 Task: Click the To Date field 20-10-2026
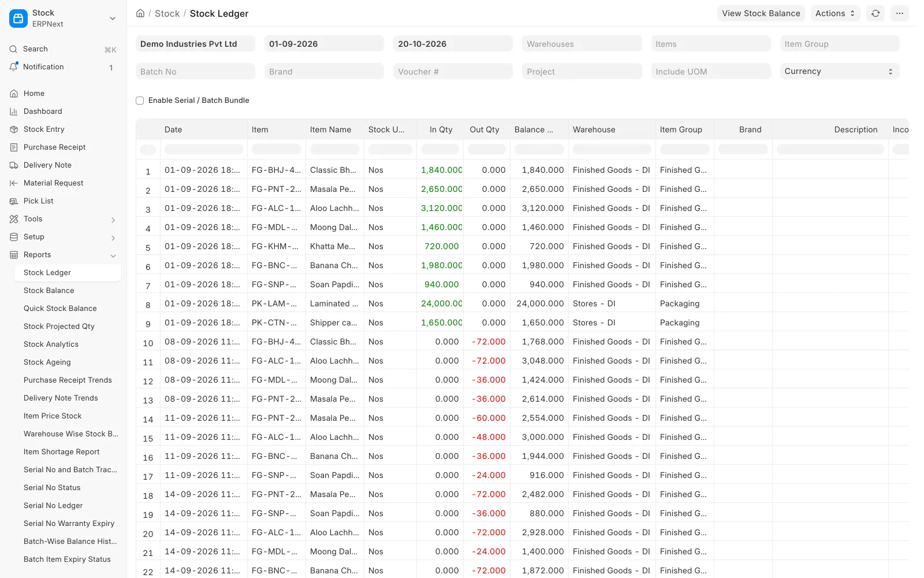453,44
